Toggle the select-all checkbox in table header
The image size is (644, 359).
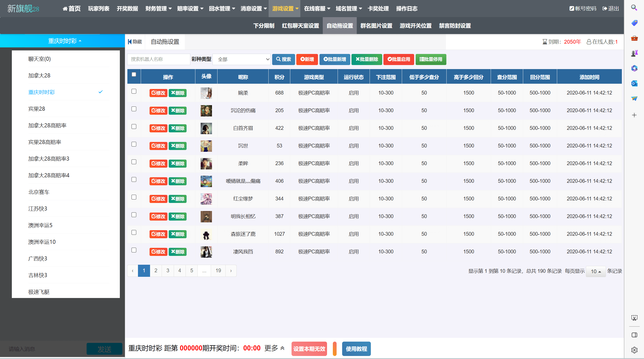(134, 75)
